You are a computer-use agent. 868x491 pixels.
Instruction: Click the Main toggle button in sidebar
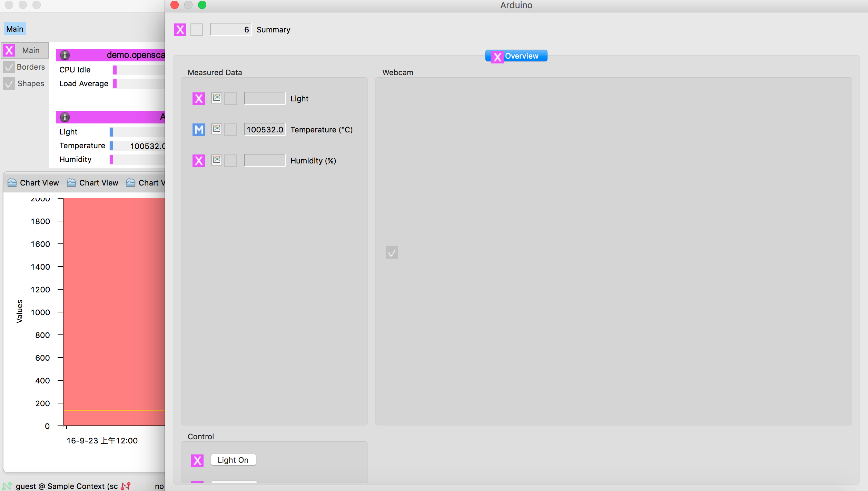pos(26,50)
